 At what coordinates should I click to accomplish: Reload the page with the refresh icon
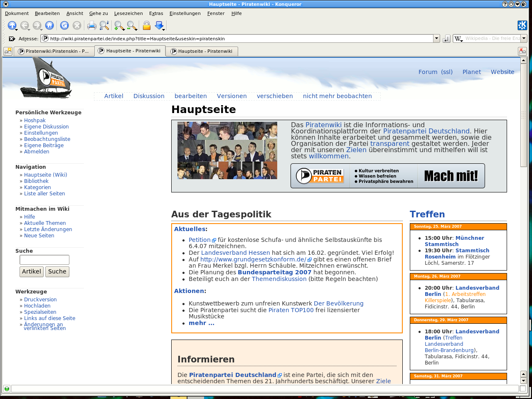[64, 26]
